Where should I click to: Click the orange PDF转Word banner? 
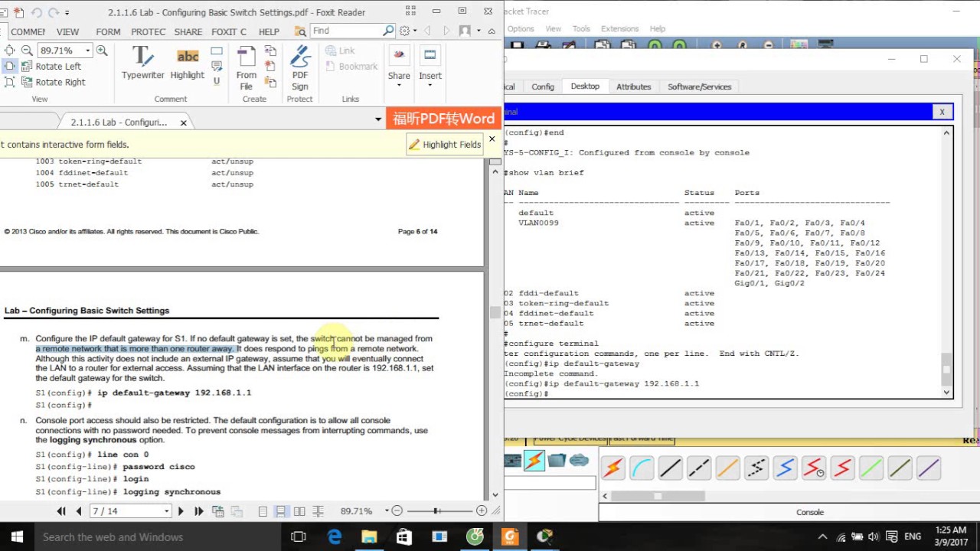444,119
